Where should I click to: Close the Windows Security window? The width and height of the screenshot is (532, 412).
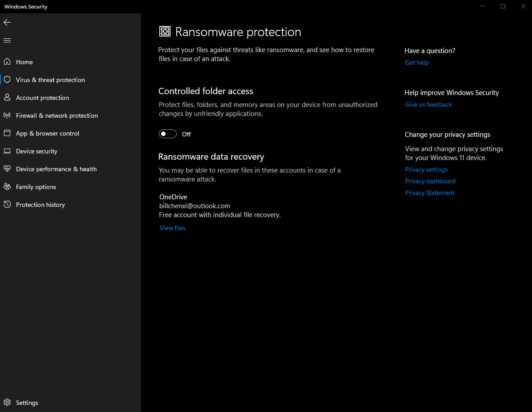tap(523, 6)
